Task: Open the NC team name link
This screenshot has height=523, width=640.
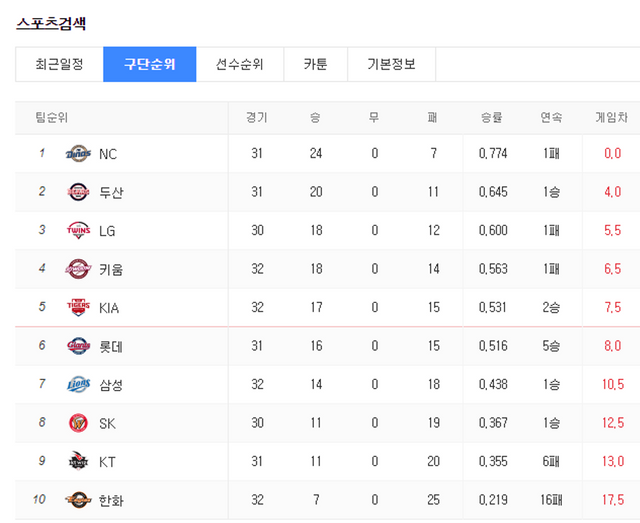Action: click(108, 154)
